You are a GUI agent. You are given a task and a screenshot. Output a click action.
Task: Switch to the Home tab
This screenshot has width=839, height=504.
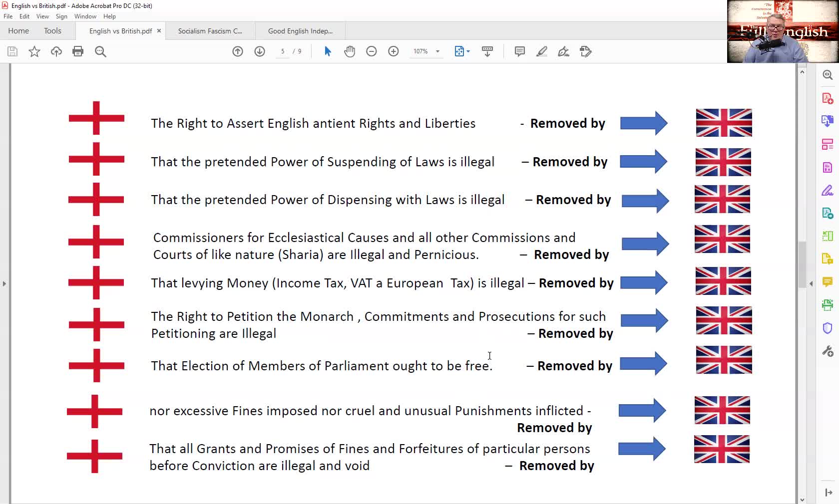18,31
